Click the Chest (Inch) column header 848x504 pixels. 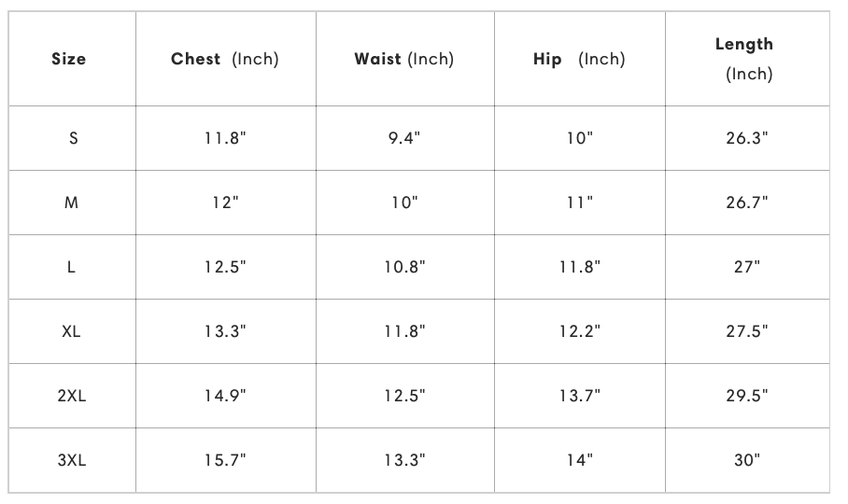pos(225,59)
